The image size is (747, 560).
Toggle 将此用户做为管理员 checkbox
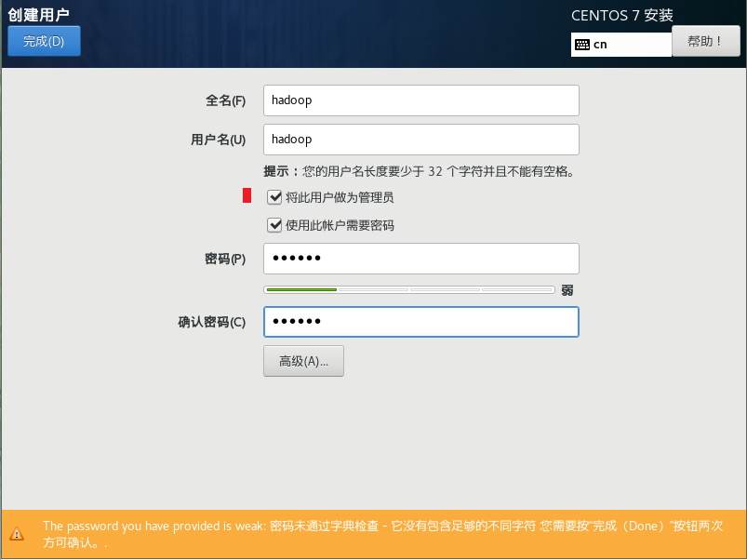(274, 197)
